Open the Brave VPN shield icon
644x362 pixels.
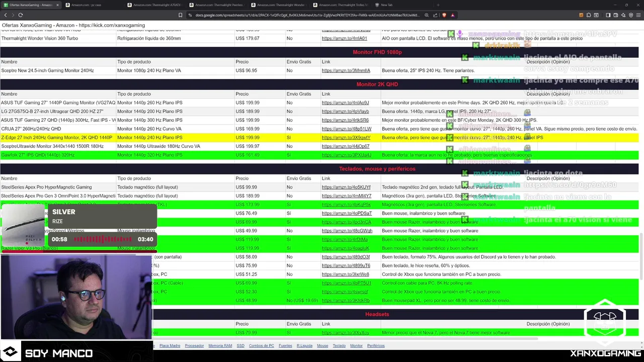(631, 15)
